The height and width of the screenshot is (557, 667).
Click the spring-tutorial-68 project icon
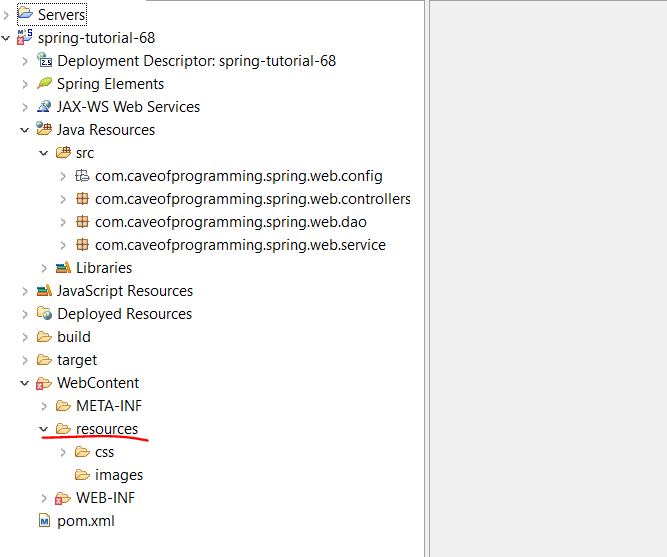(25, 37)
